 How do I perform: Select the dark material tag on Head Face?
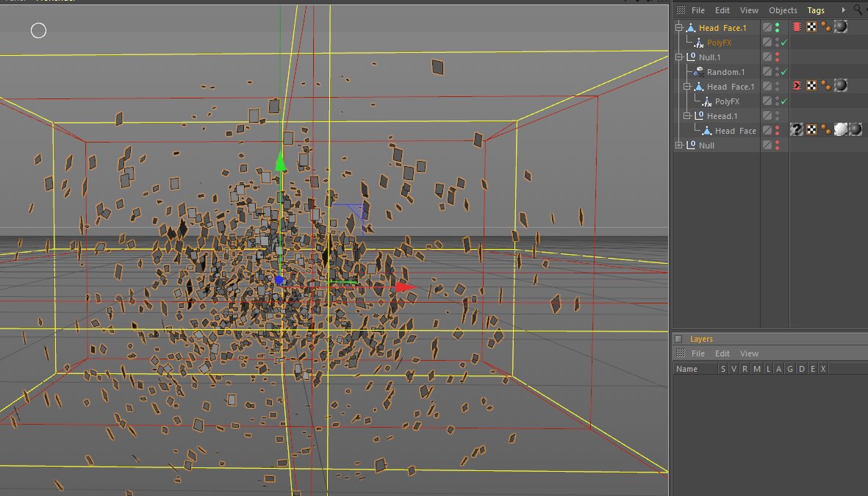pyautogui.click(x=856, y=129)
